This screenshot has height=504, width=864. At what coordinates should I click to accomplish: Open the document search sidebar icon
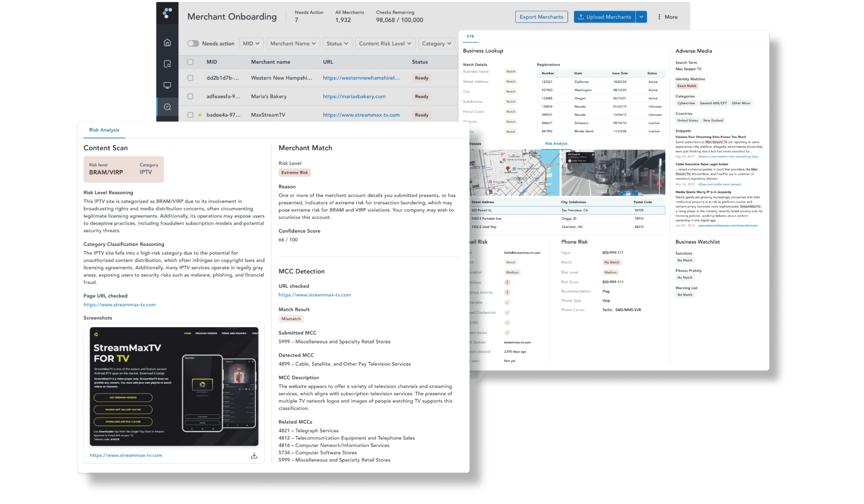click(x=167, y=64)
